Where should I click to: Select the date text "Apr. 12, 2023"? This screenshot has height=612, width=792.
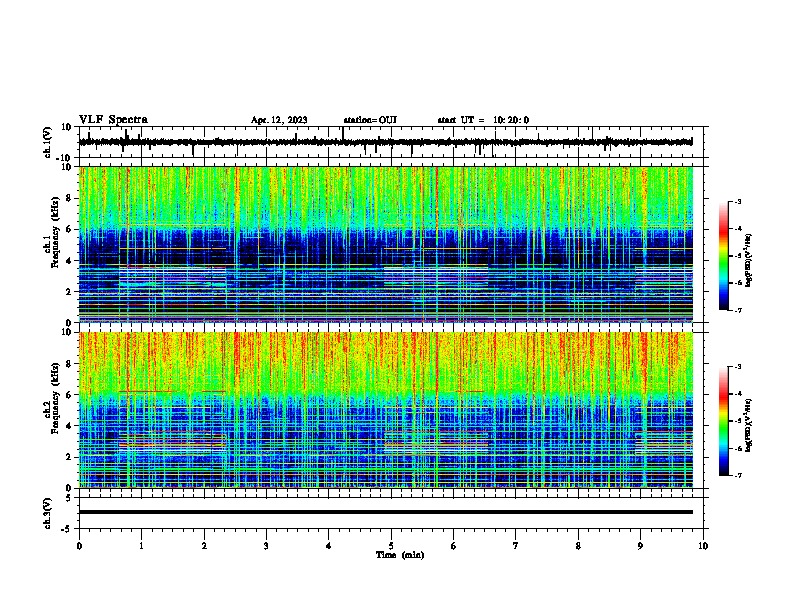[279, 120]
